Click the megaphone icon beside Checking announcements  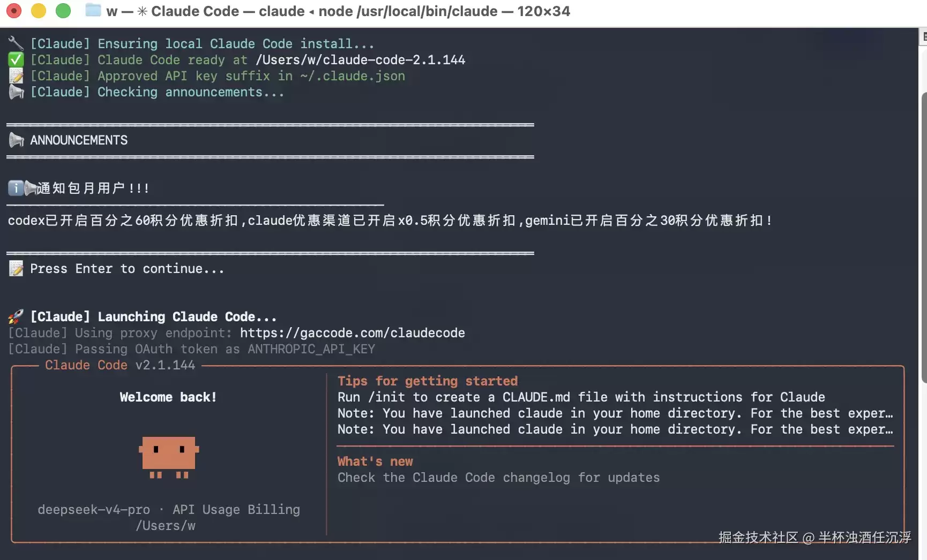16,92
